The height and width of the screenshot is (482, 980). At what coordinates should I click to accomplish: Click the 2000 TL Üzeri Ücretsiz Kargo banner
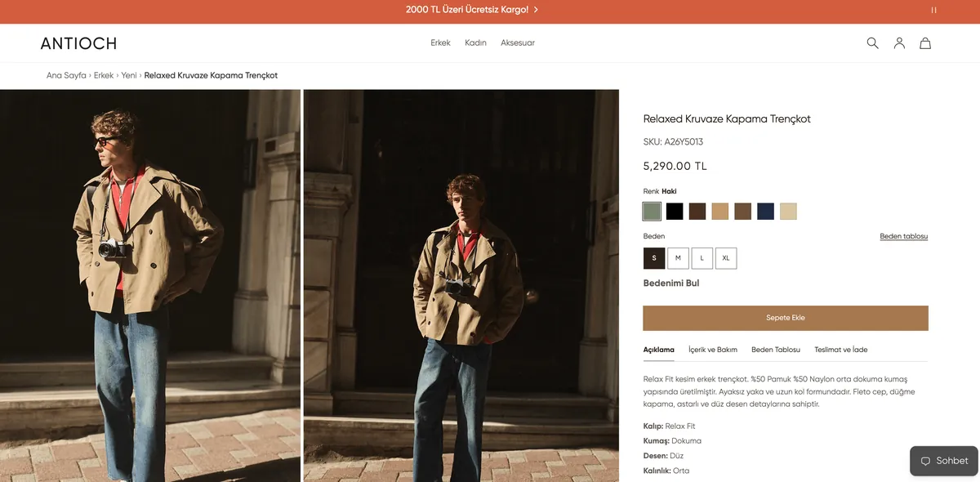tap(467, 10)
